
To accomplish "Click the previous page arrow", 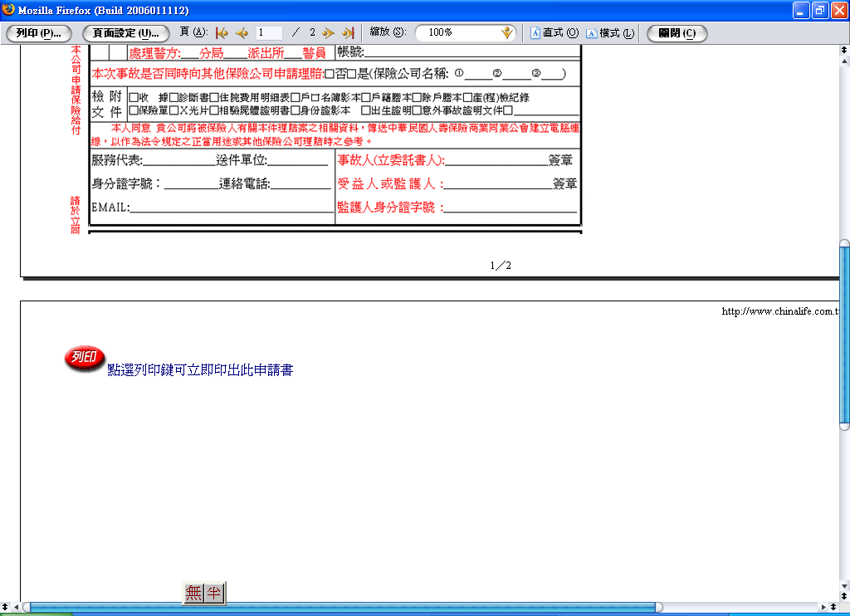I will click(x=242, y=33).
